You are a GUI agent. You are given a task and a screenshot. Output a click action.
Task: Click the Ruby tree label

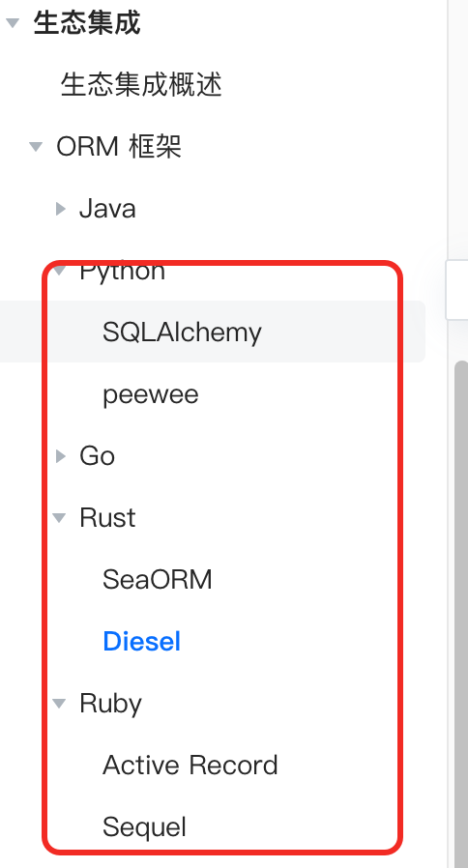(111, 704)
